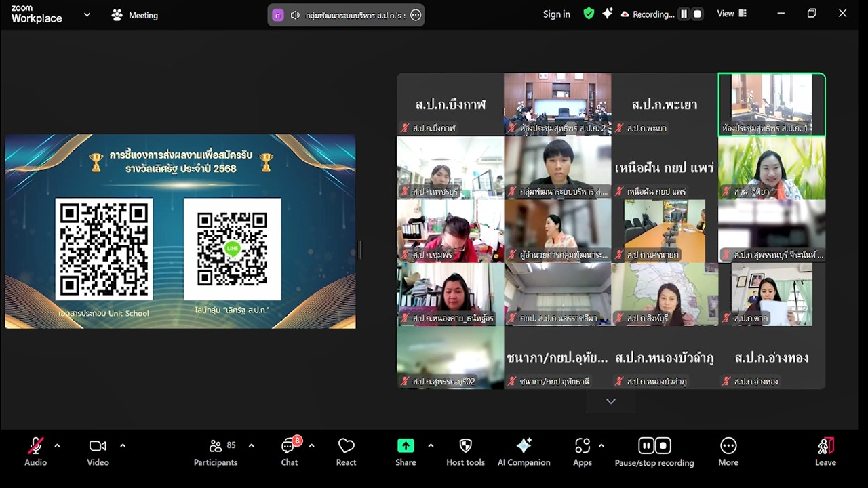Click the muted mic icon on ส.ป.ก.พะเยา
The image size is (868, 488).
[619, 127]
